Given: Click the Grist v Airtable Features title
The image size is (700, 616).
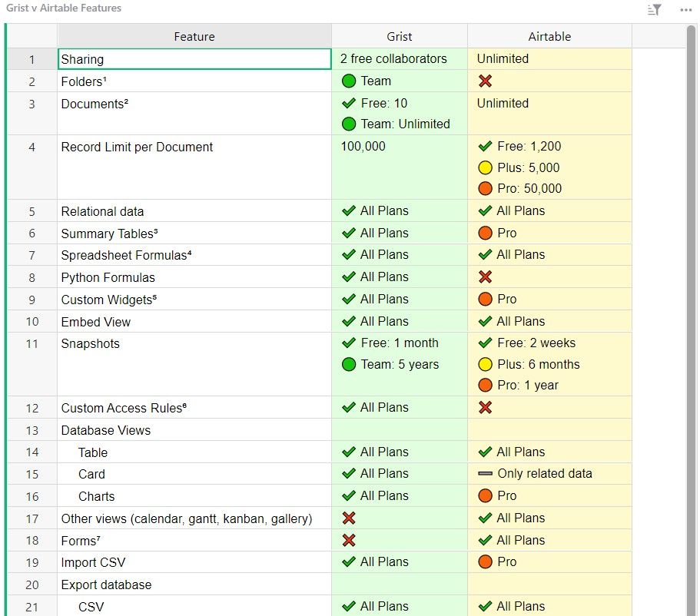Looking at the screenshot, I should pyautogui.click(x=64, y=8).
